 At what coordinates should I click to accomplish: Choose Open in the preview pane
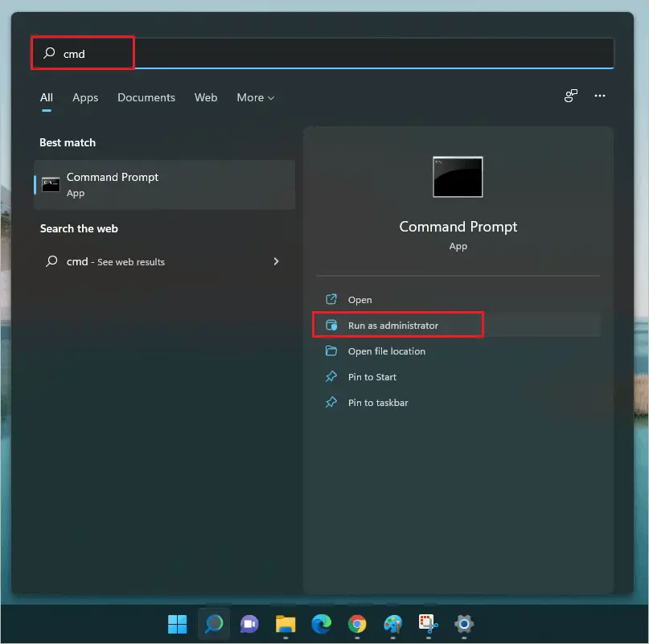(458, 300)
